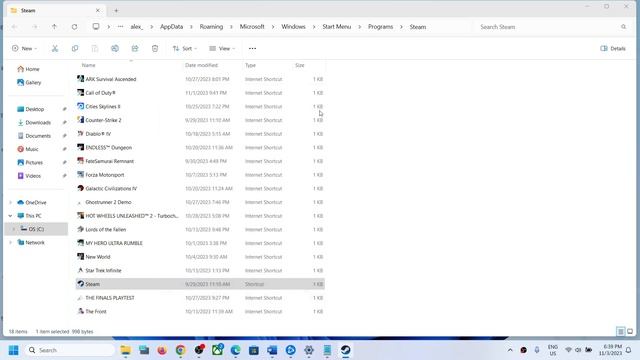Open the Windows Start menu
The height and width of the screenshot is (360, 640).
click(x=13, y=350)
